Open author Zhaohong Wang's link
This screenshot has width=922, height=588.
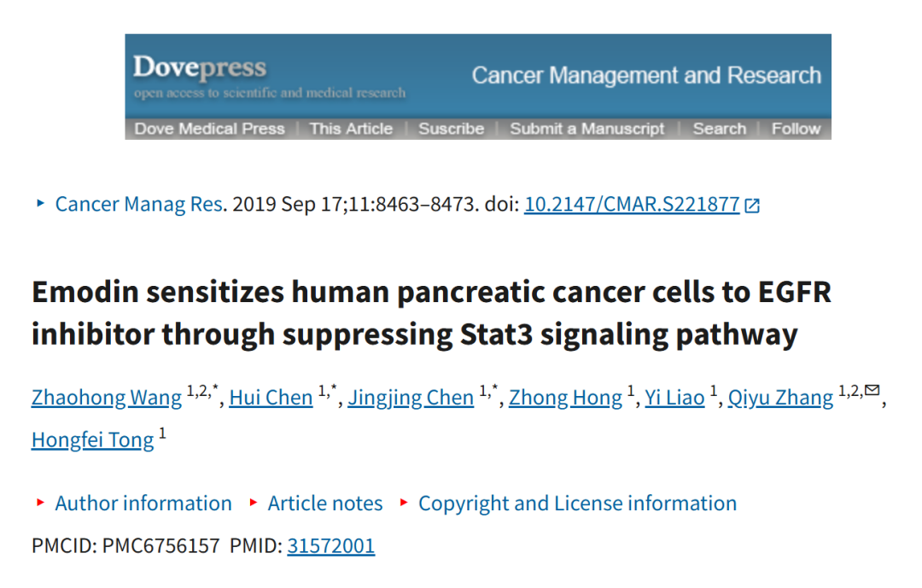(107, 398)
